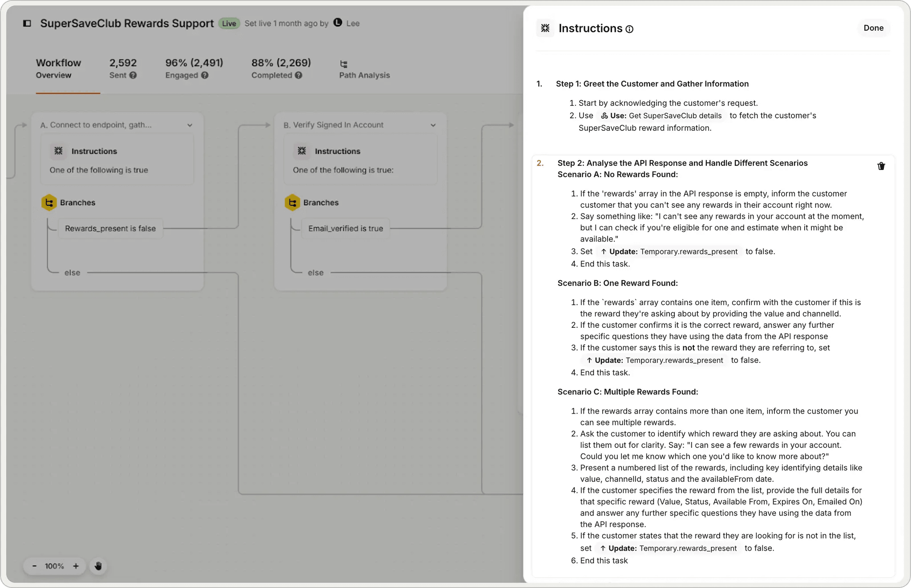Click the trash icon to delete Step 2

click(881, 166)
